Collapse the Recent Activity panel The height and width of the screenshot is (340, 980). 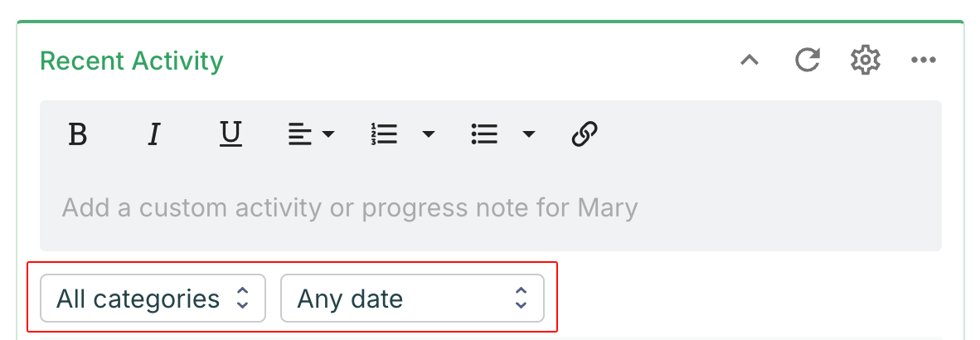click(750, 61)
